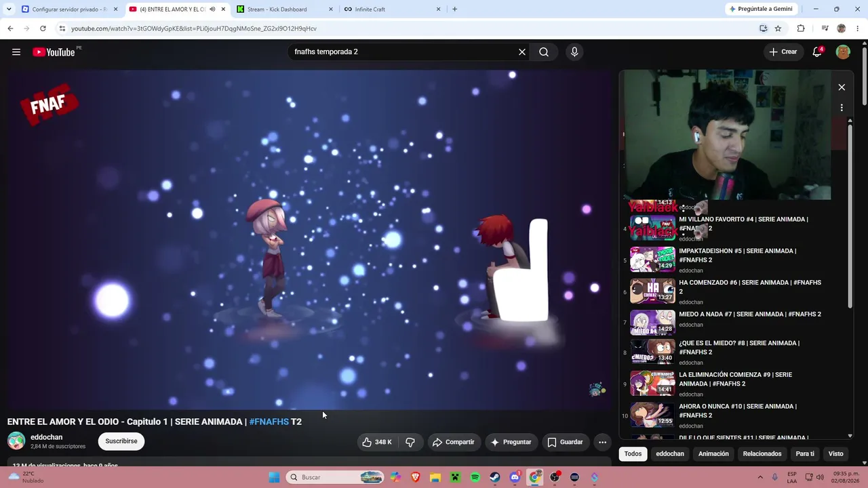Like the video with 348 K likes
Viewport: 868px width, 488px height.
click(x=377, y=442)
